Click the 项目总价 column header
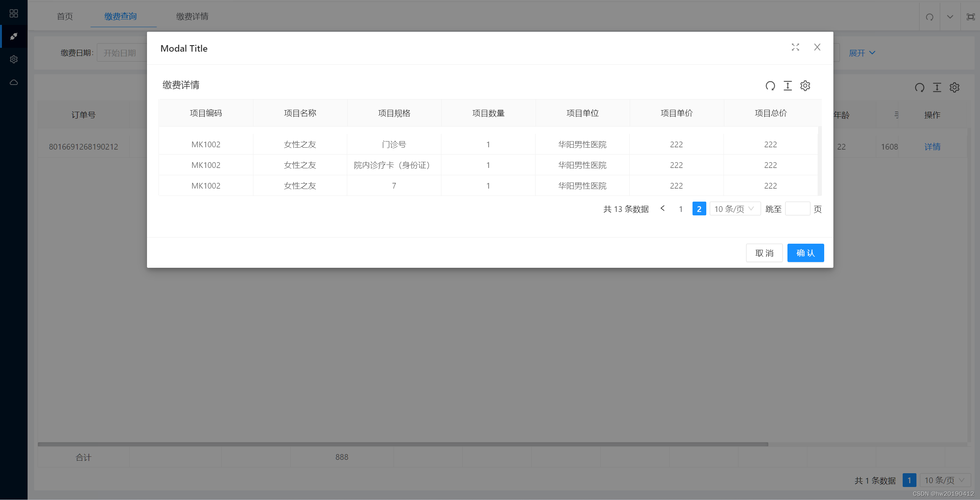This screenshot has height=500, width=980. [771, 113]
